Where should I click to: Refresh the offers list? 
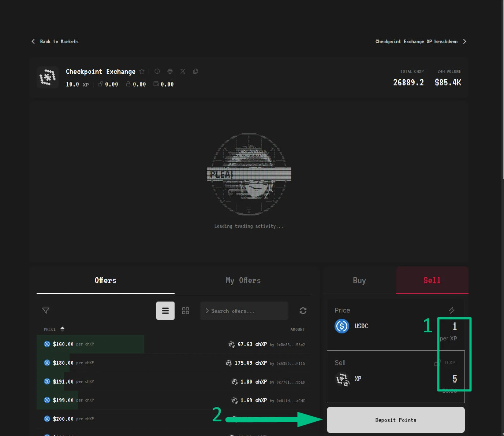[303, 311]
